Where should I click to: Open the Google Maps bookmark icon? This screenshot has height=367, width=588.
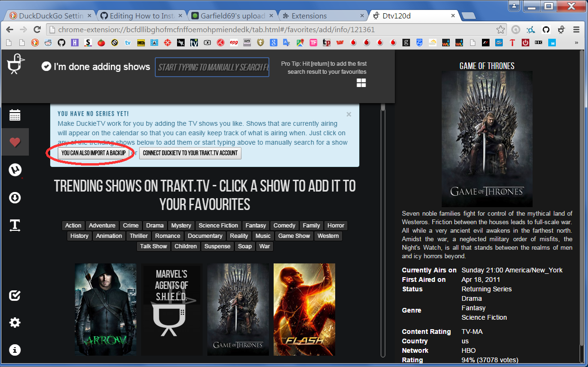pos(300,43)
